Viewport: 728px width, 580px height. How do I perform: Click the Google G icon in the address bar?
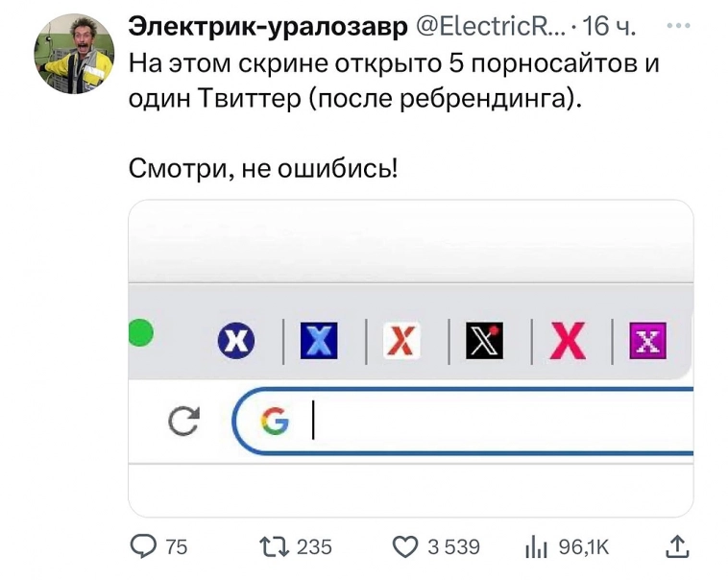275,421
